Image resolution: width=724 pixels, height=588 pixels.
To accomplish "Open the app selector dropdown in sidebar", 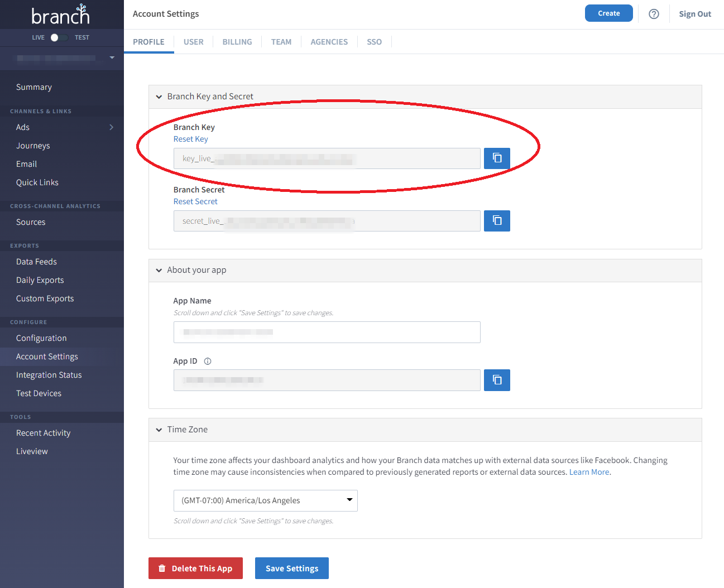I will coord(62,57).
